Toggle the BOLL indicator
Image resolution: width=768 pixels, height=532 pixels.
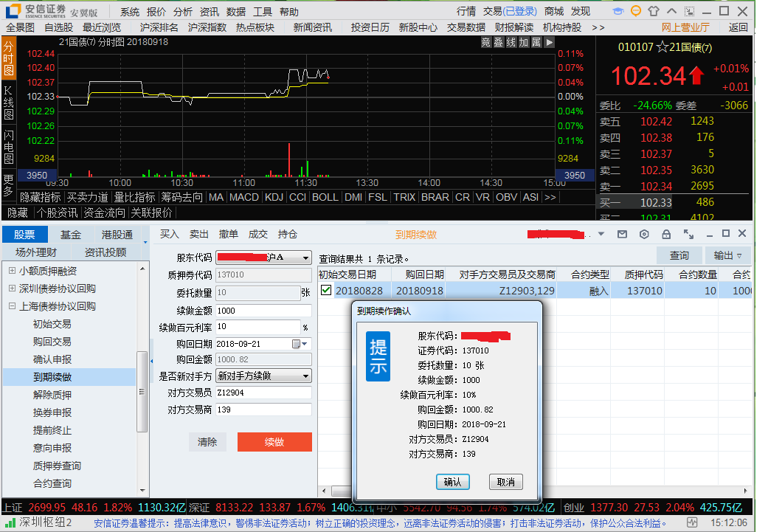point(325,197)
